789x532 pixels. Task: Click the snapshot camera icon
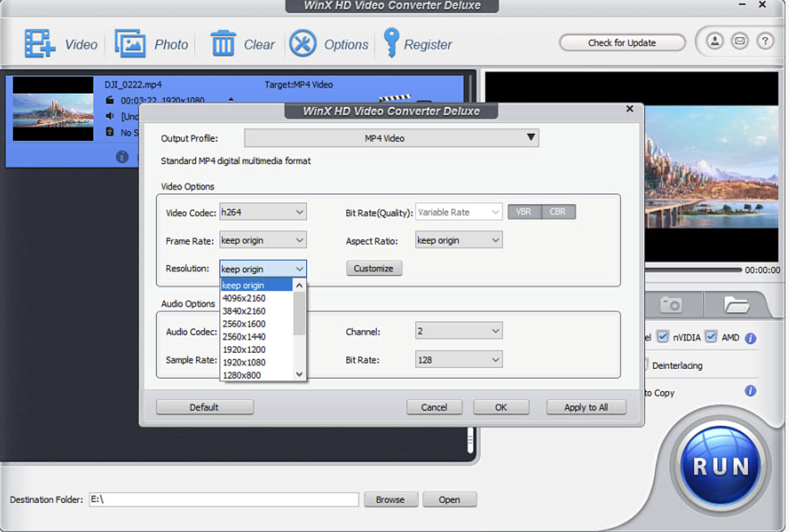671,305
